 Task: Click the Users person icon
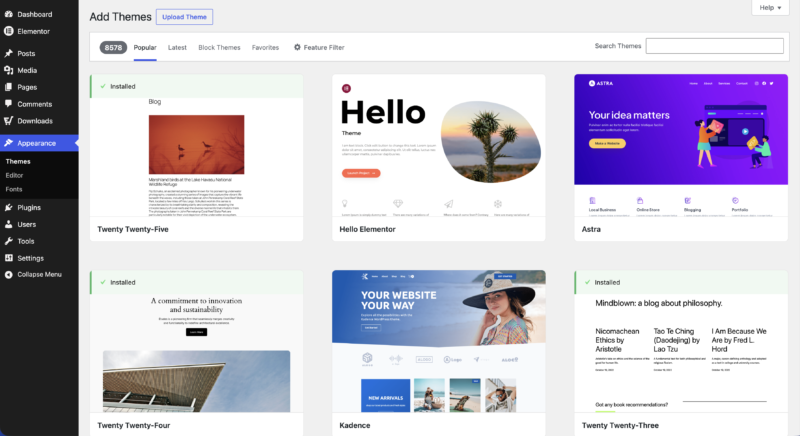[x=9, y=224]
